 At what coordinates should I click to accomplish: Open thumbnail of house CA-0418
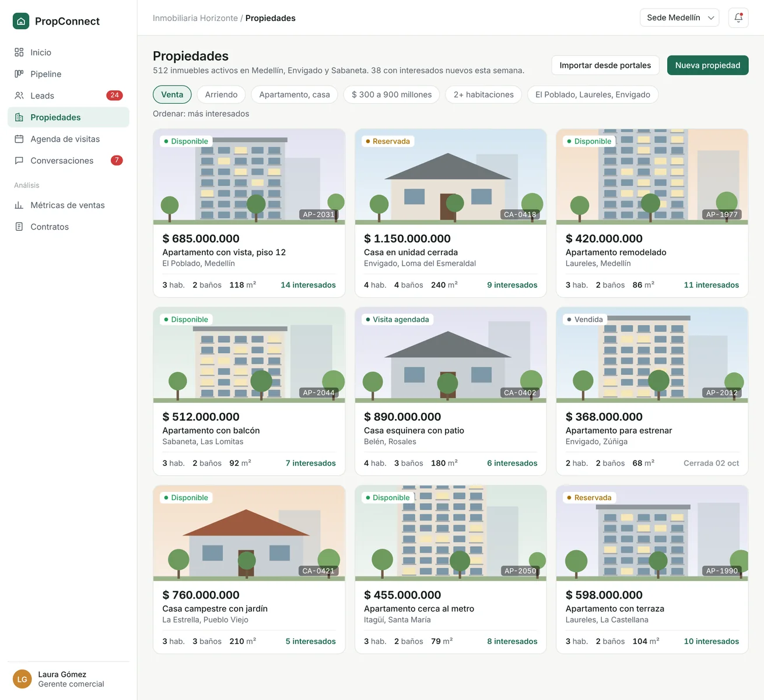[451, 177]
